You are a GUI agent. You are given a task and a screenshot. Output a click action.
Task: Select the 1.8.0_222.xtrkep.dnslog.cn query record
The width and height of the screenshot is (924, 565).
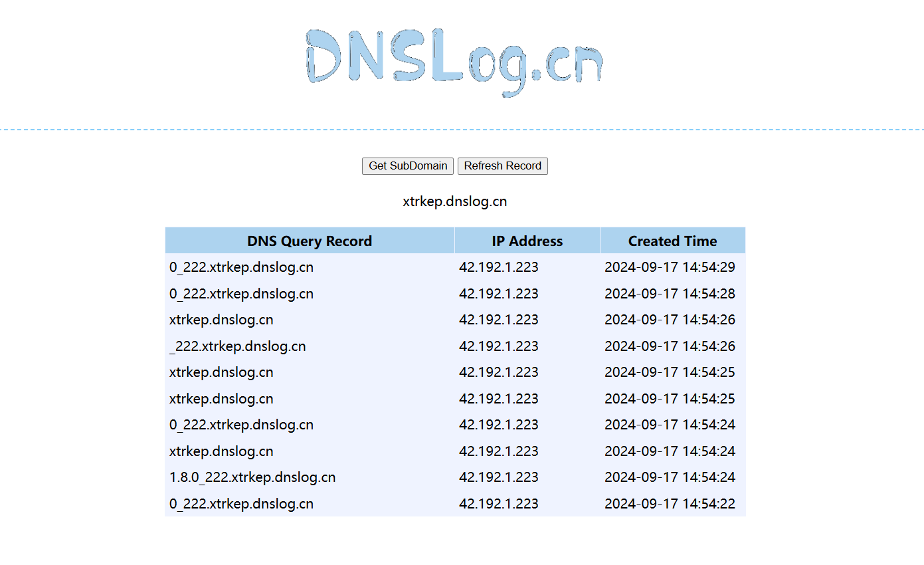[252, 477]
